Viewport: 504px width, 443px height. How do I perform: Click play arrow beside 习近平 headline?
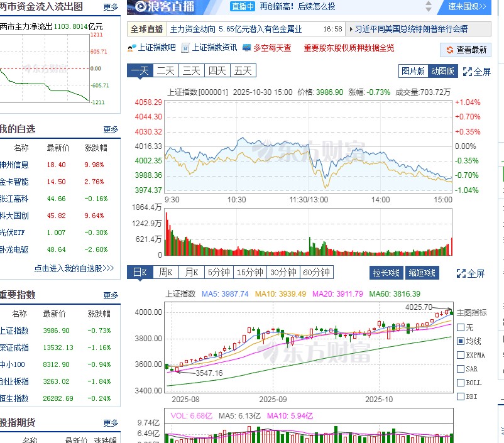[350, 29]
